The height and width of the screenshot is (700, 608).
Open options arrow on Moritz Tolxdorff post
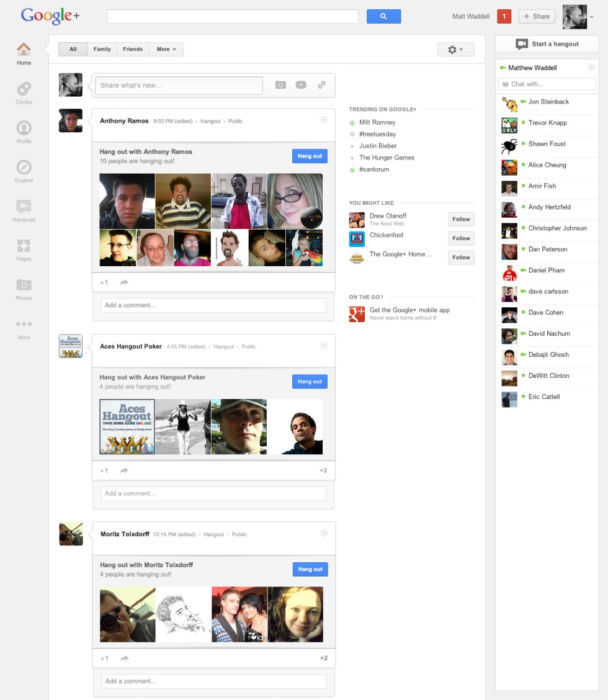(x=324, y=533)
